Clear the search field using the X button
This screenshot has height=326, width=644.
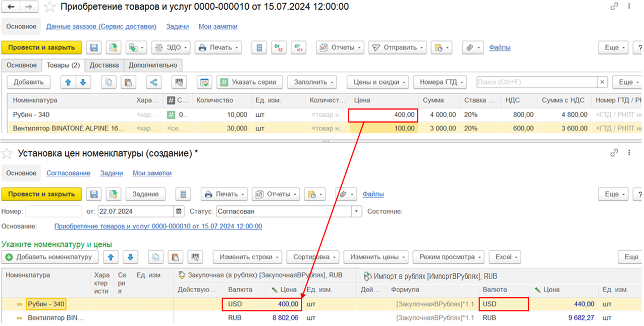click(602, 82)
